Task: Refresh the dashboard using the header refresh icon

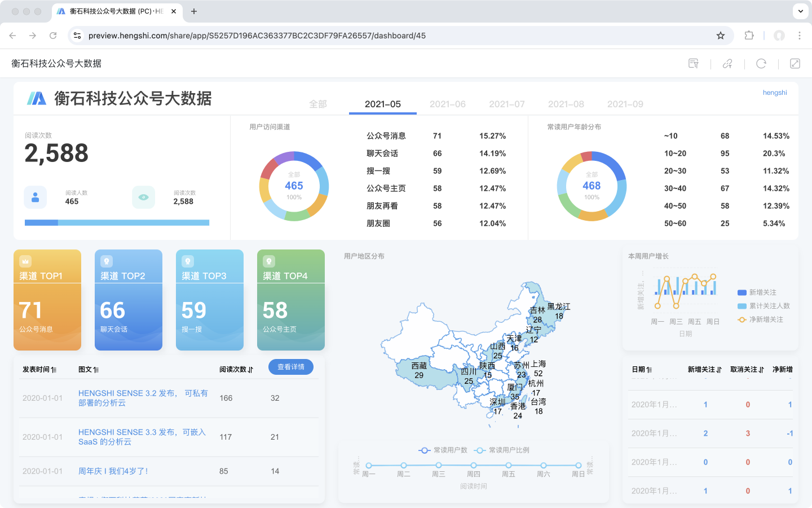Action: pos(761,64)
